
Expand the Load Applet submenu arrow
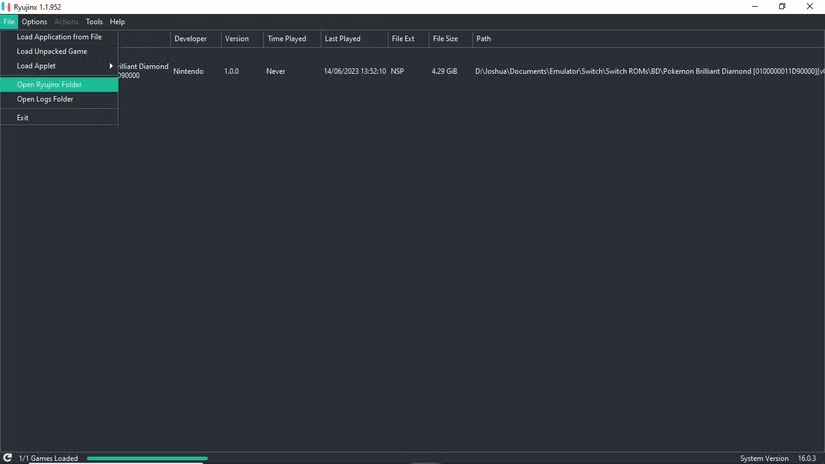(x=111, y=66)
